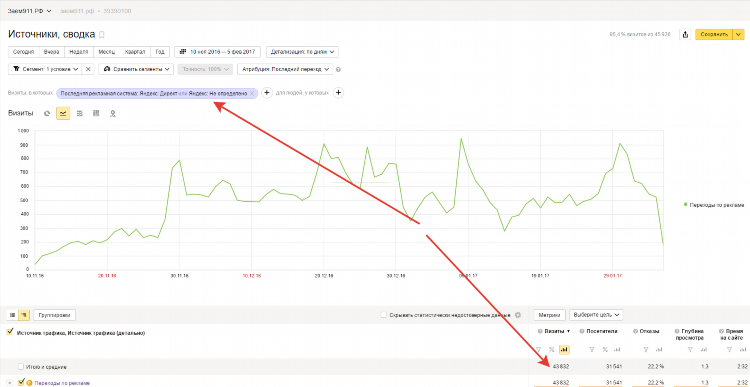Image resolution: width=750 pixels, height=387 pixels.
Task: Select the Неделя period tab
Action: (x=78, y=52)
